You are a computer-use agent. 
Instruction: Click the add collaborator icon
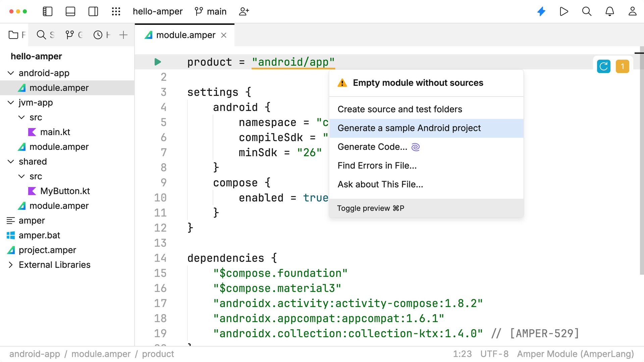tap(244, 11)
